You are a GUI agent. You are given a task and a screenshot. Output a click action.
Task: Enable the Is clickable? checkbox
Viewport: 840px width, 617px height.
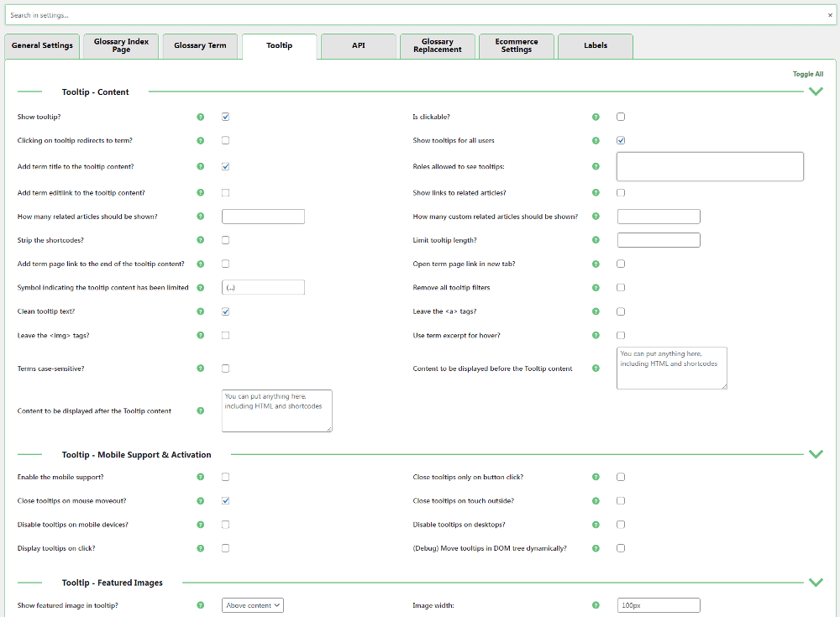tap(621, 117)
